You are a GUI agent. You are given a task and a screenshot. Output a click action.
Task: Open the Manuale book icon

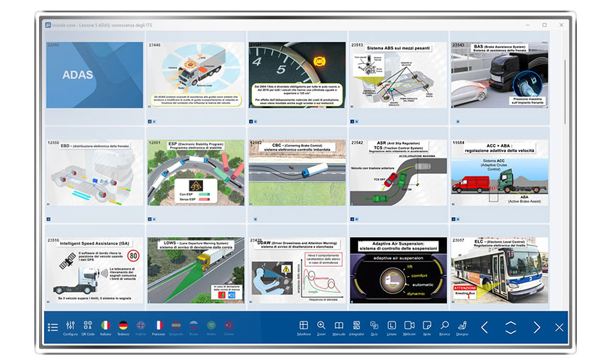pyautogui.click(x=339, y=326)
